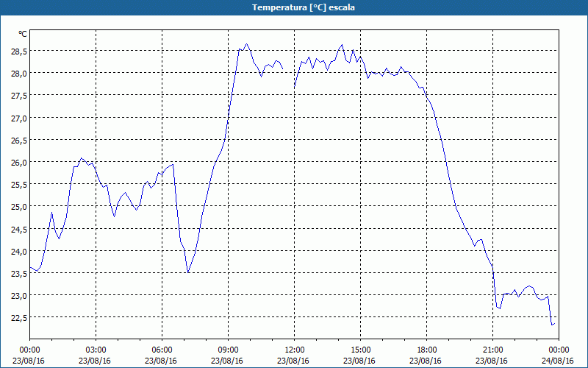Select the 27,0 Y-axis label
588x368 pixels.
tap(19, 118)
